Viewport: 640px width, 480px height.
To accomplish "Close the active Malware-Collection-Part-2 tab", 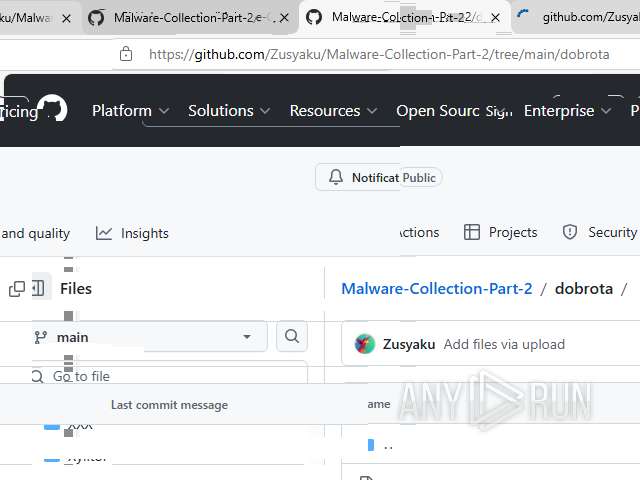I will pos(495,18).
